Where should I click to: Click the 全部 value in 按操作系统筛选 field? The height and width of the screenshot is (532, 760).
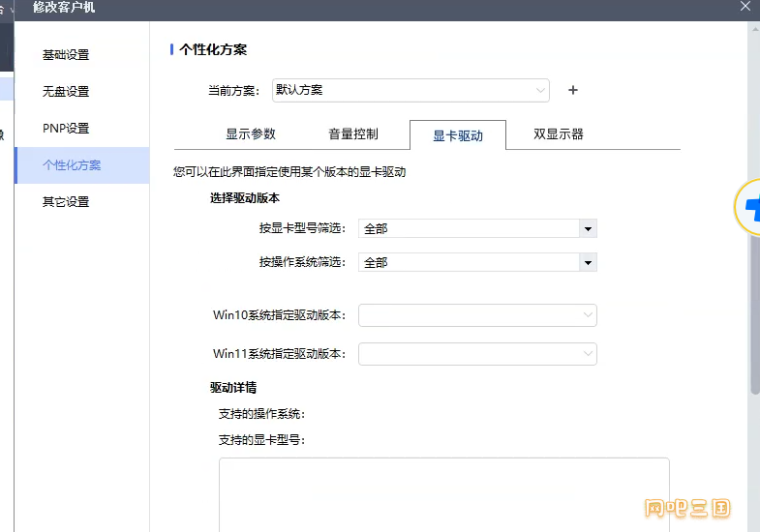tap(376, 263)
